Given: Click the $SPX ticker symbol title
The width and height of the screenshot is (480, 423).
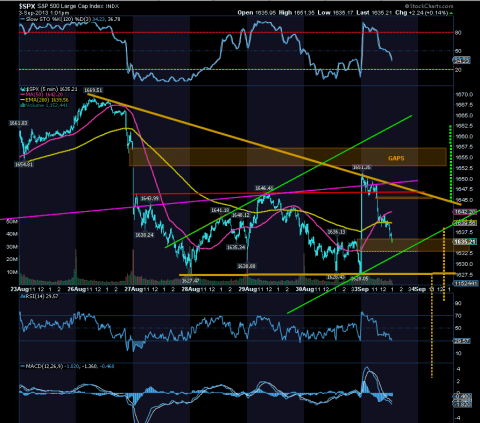Looking at the screenshot, I should click(x=27, y=6).
